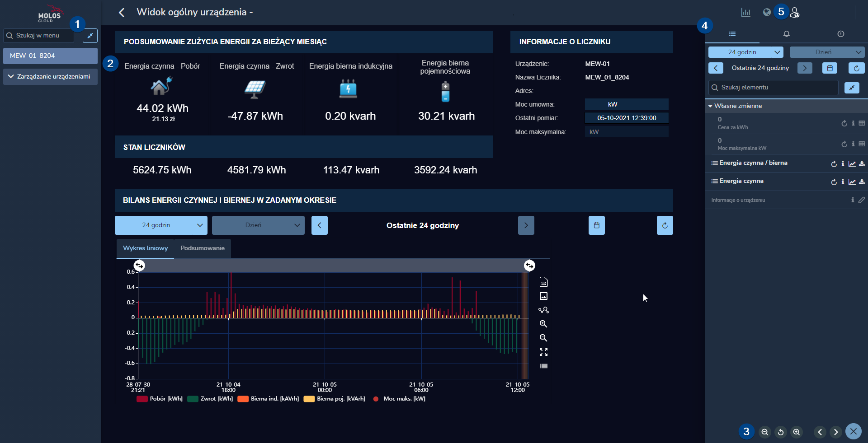Download the Energia czynna data
The height and width of the screenshot is (443, 868).
click(x=862, y=182)
